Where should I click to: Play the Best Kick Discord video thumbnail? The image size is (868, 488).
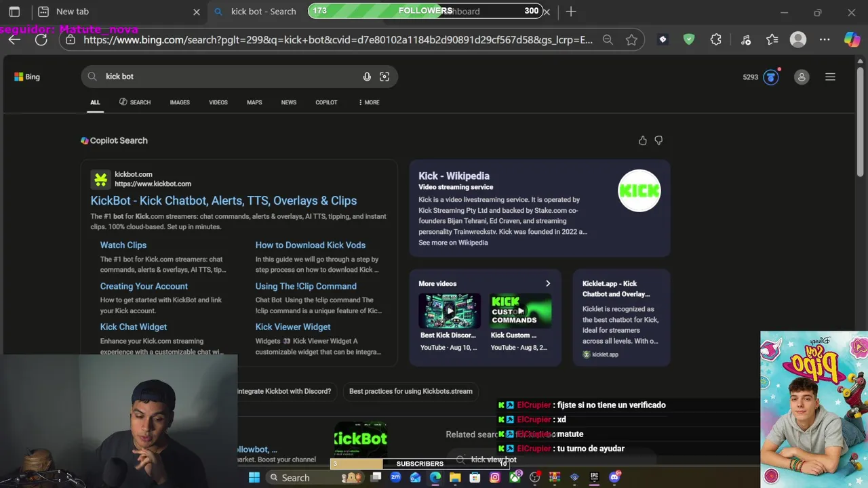pos(449,311)
